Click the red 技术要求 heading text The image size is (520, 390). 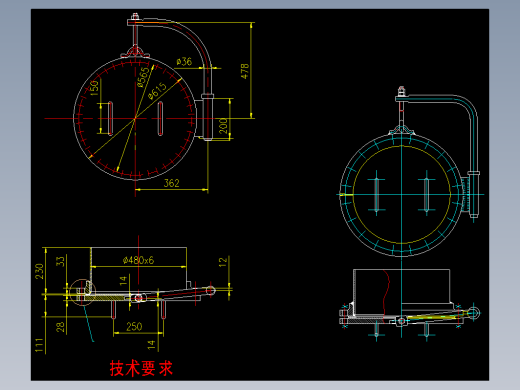point(141,368)
